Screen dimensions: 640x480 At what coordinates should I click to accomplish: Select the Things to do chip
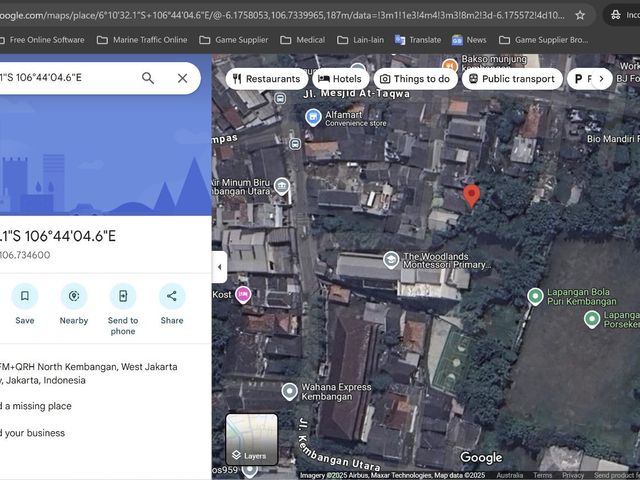tap(415, 79)
